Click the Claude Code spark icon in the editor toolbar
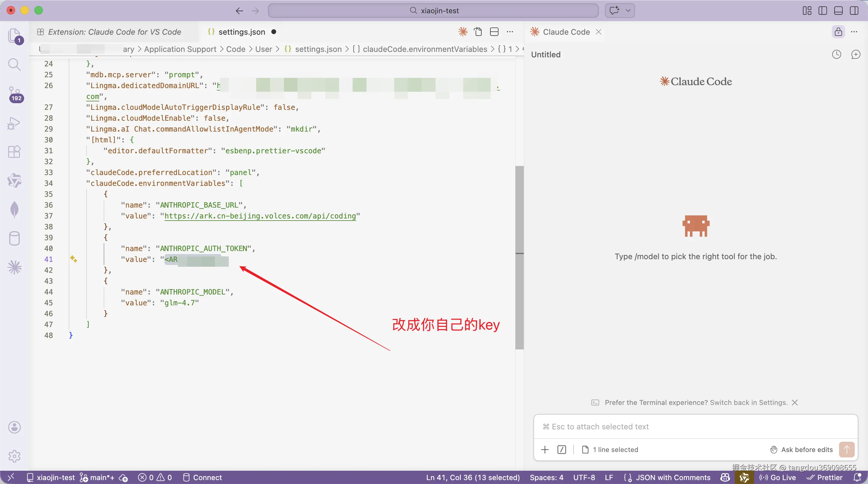This screenshot has height=484, width=868. (x=463, y=32)
